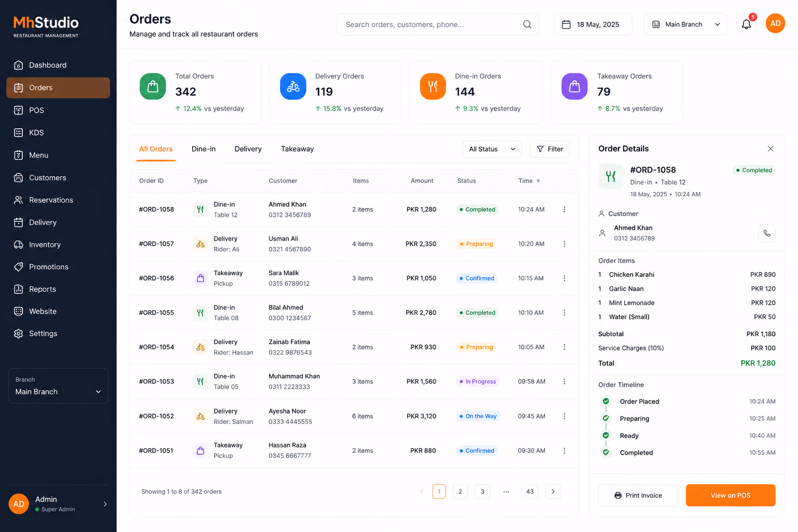This screenshot has height=532, width=798.
Task: Click the Filter button
Action: [550, 149]
